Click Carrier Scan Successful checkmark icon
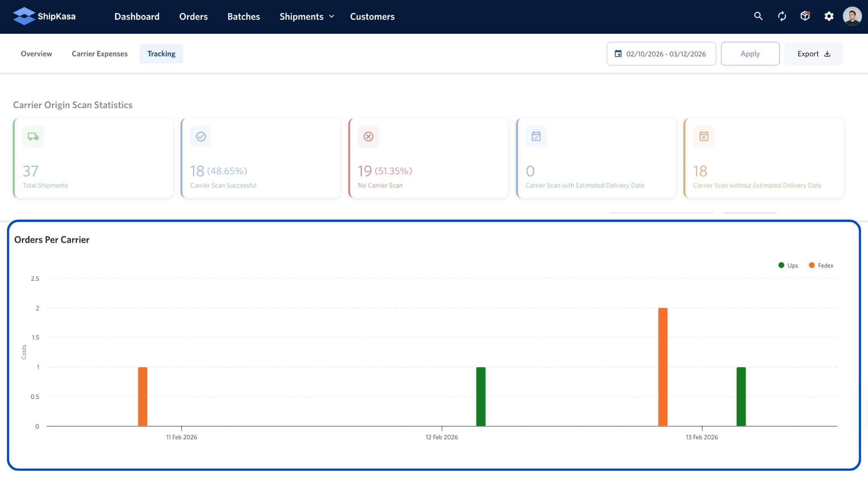 (x=201, y=137)
